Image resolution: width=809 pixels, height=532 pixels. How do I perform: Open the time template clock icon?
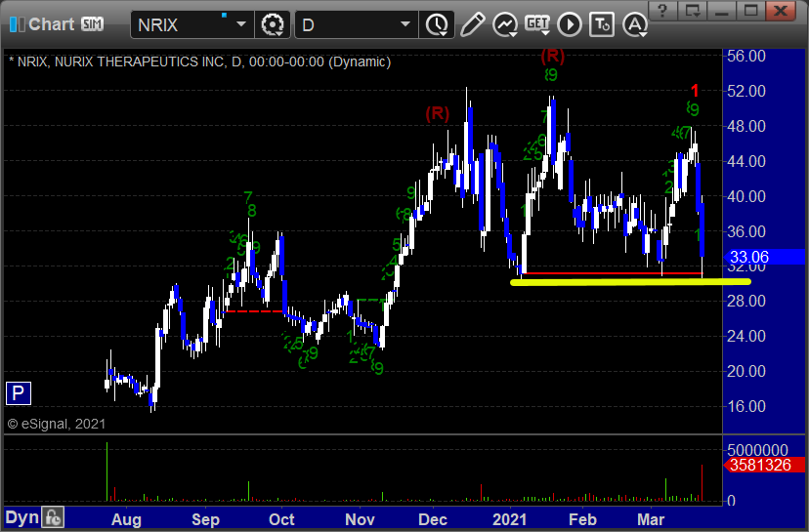437,24
